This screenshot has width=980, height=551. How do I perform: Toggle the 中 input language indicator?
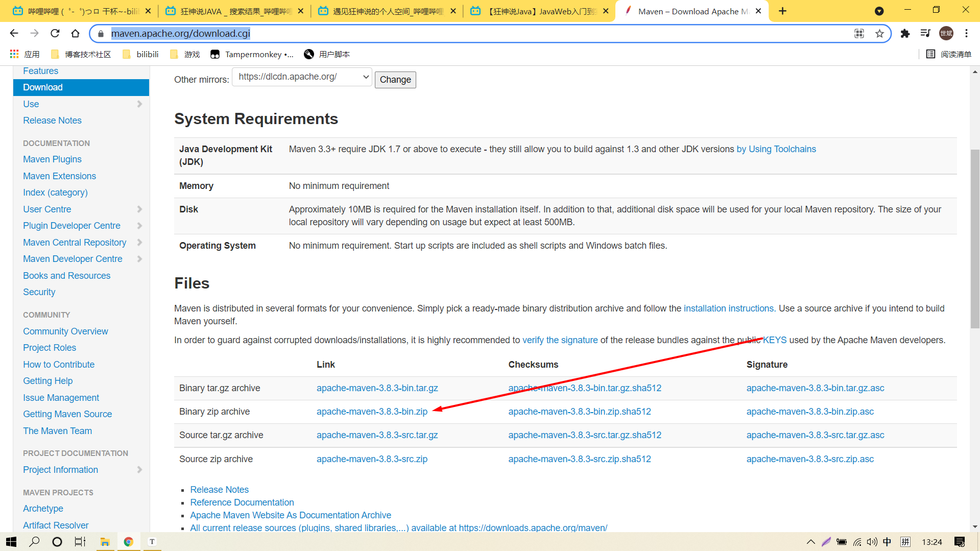click(x=887, y=542)
